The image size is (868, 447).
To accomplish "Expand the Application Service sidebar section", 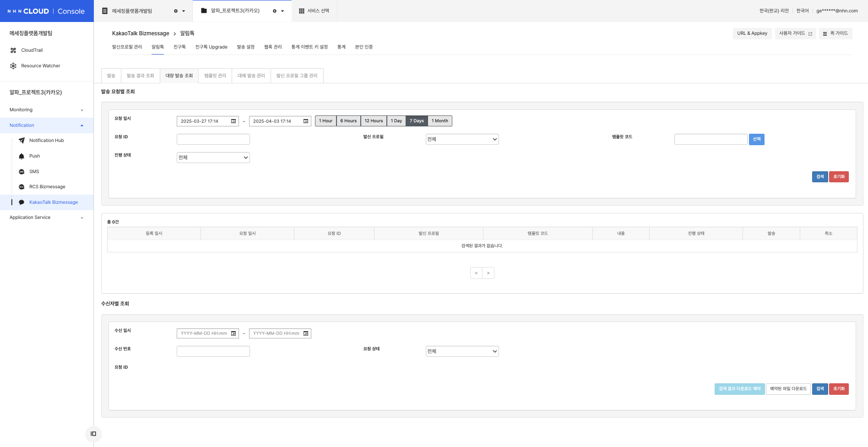I will (47, 218).
